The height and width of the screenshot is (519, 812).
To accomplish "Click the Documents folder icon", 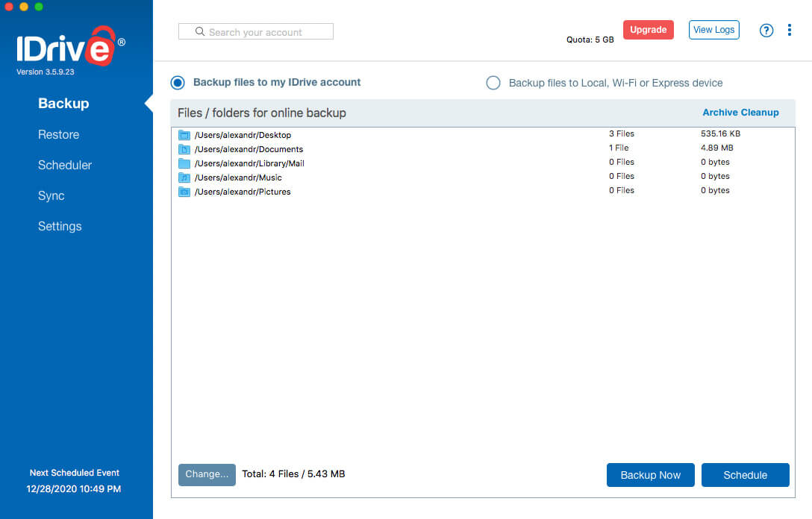I will pos(184,149).
